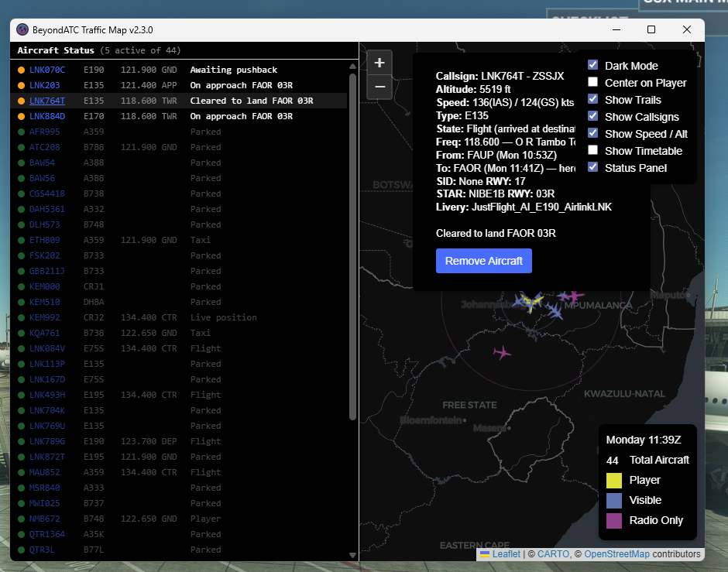Zoom in on the traffic map
The image size is (728, 572).
pos(379,63)
